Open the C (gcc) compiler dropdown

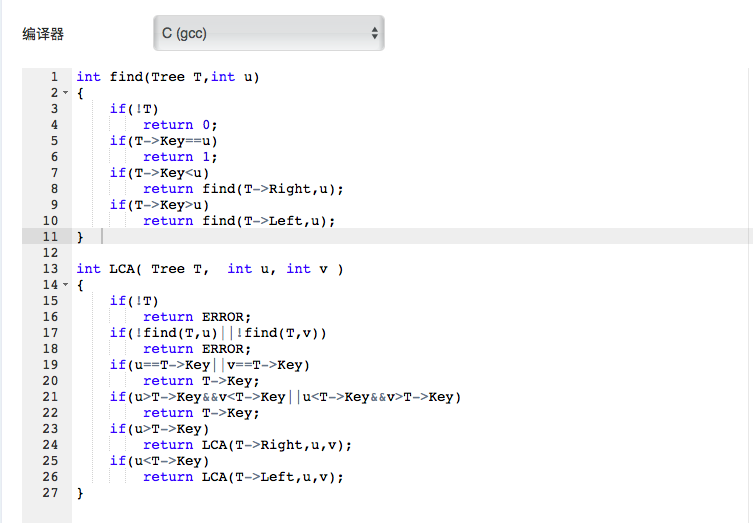coord(268,33)
